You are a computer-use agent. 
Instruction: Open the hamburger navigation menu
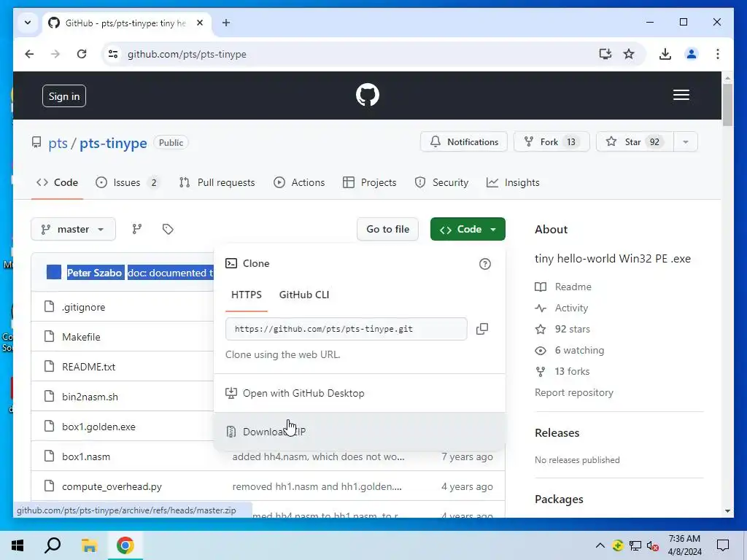[681, 95]
